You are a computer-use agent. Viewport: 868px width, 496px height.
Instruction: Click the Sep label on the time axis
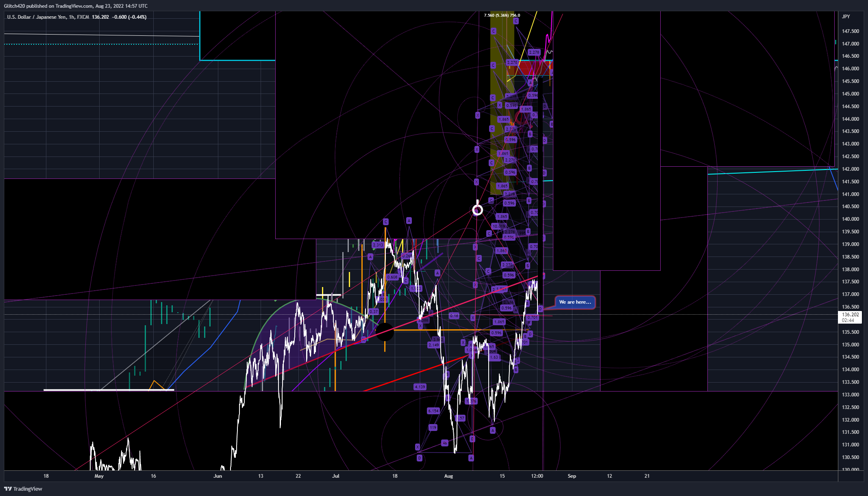[x=572, y=476]
